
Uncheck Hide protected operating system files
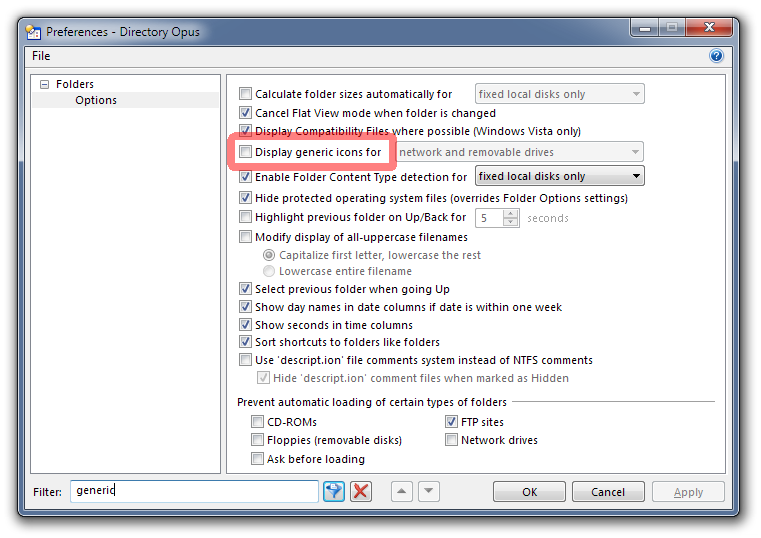[x=246, y=197]
